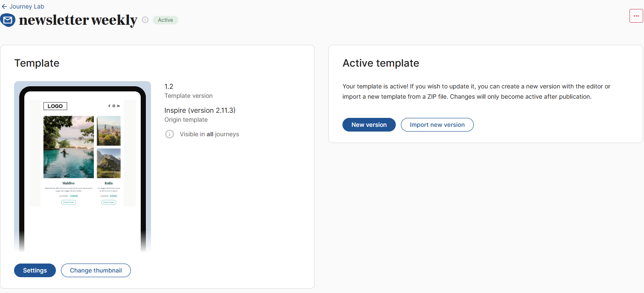The height and width of the screenshot is (293, 644).
Task: Click the Instagram icon in template preview
Action: click(x=113, y=106)
